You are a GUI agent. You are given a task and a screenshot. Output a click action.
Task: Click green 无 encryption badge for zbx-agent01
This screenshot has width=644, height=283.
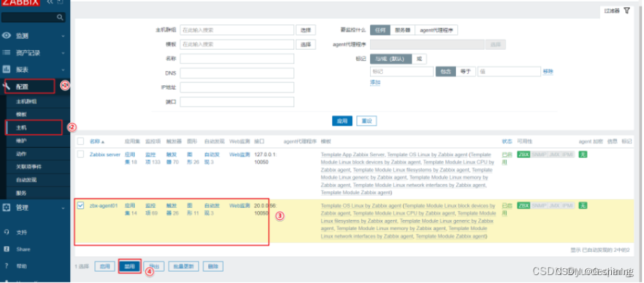(x=582, y=206)
